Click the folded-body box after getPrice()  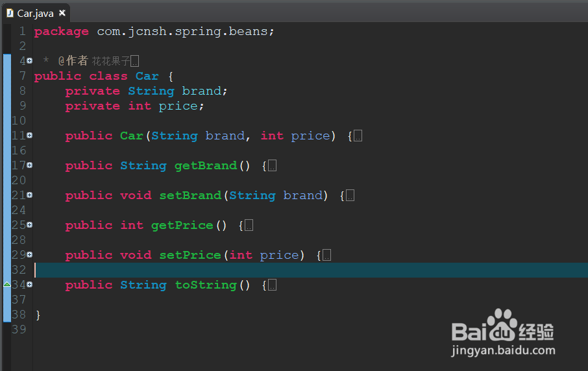[249, 225]
